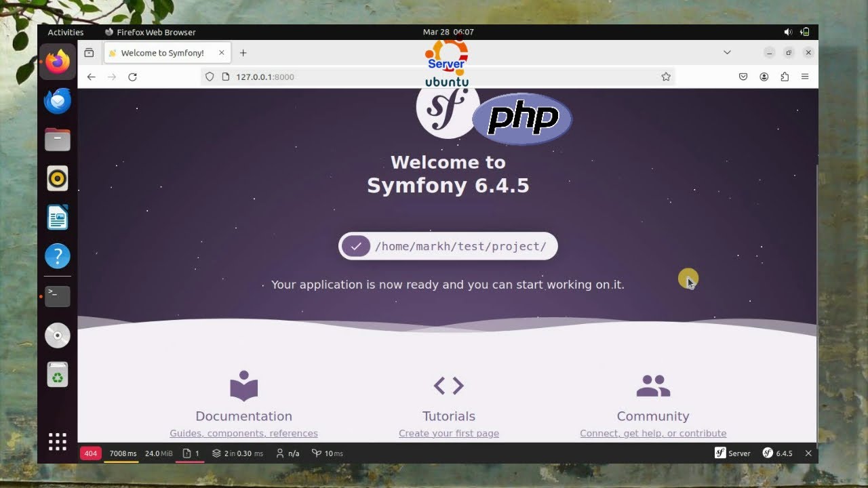This screenshot has height=488, width=868.
Task: Select the Welcome to Symfony! tab
Action: pyautogui.click(x=167, y=53)
